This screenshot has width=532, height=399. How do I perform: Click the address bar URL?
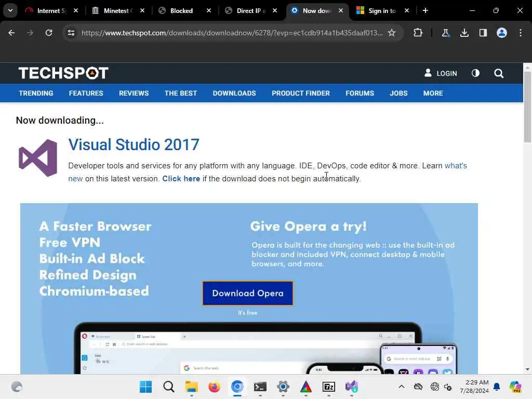pos(232,33)
